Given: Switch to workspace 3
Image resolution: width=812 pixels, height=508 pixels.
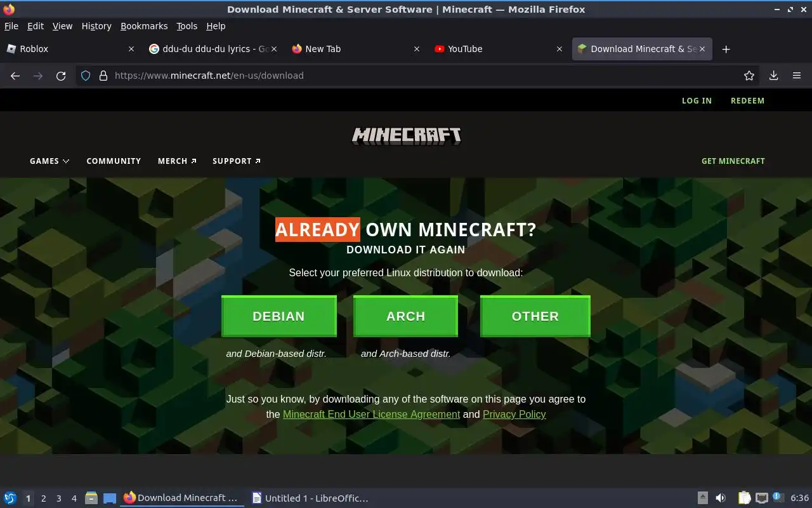Looking at the screenshot, I should click(x=58, y=498).
